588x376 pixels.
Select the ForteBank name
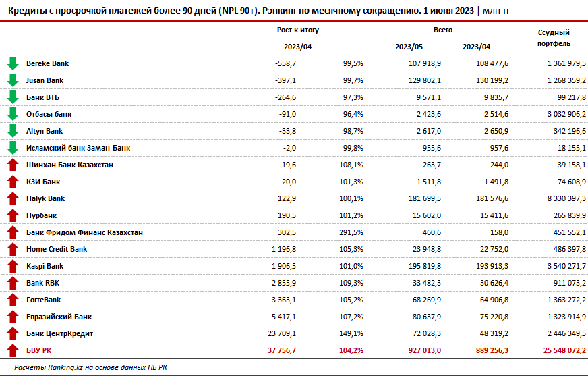44,300
